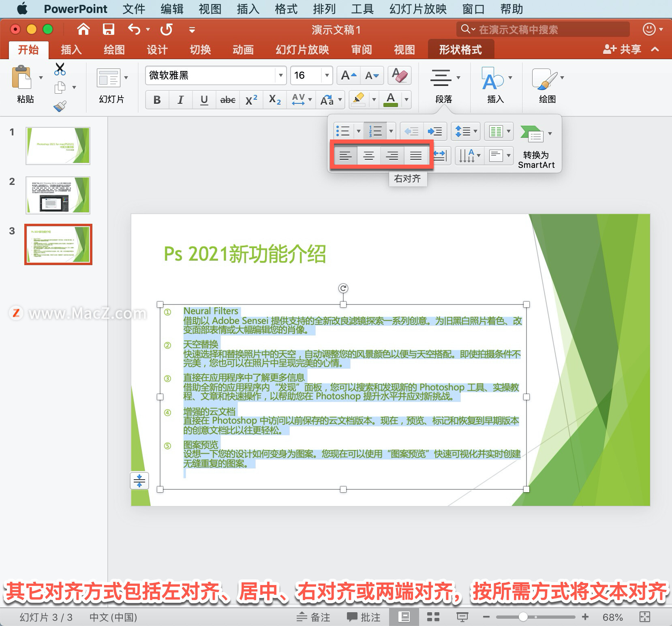Start slide show from status bar icon

[x=462, y=617]
